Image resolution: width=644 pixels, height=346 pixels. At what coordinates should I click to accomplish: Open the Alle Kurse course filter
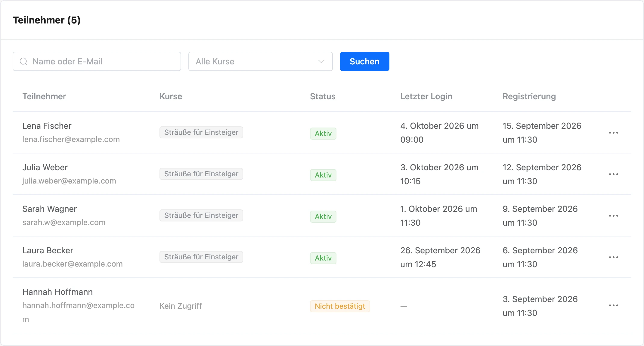click(261, 61)
